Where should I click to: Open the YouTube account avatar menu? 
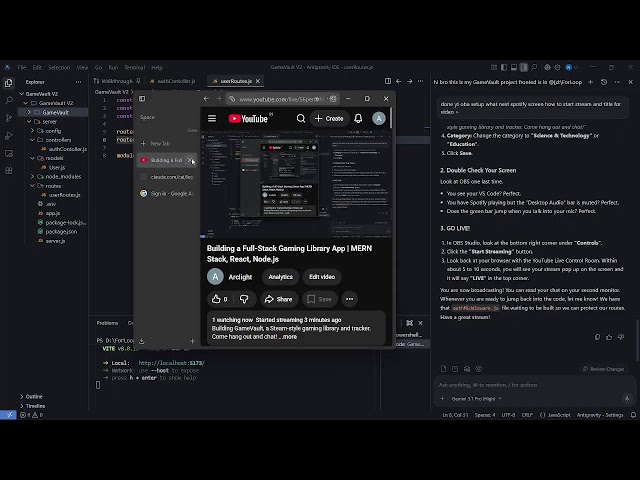point(379,118)
